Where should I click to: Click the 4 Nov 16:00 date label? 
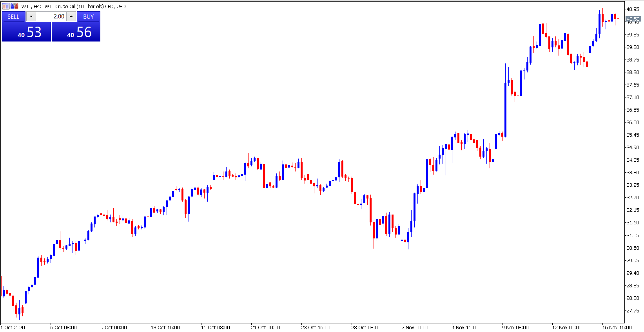click(465, 327)
